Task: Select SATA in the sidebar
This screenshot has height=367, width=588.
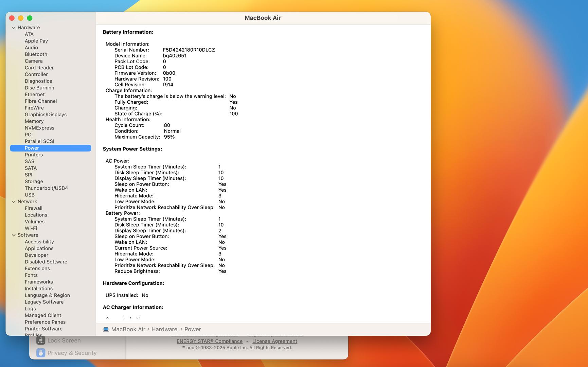Action: tap(31, 168)
